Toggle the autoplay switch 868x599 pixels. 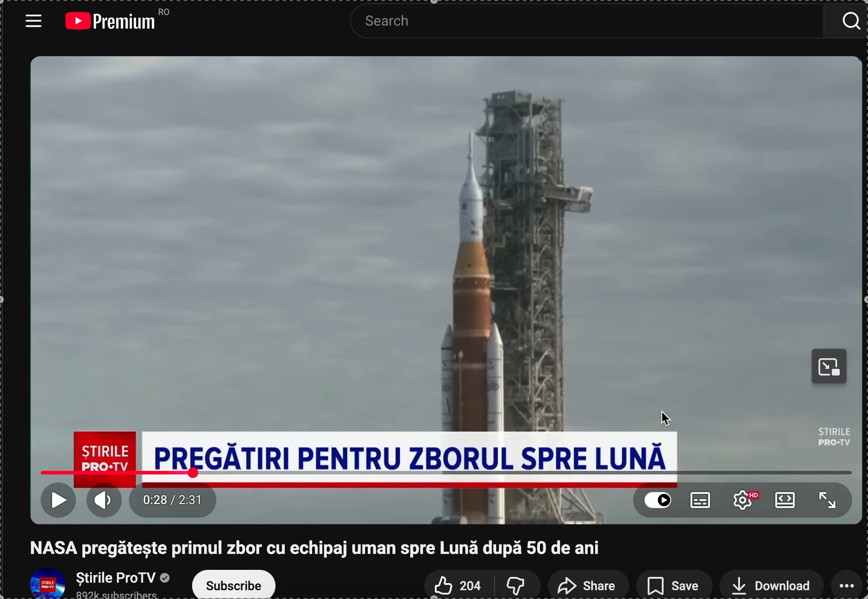[x=657, y=500]
